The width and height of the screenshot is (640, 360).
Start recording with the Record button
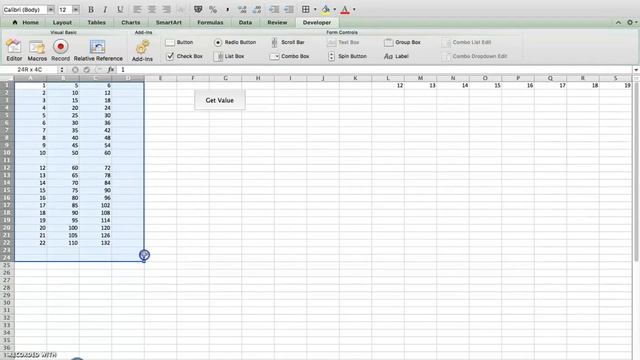(x=60, y=50)
